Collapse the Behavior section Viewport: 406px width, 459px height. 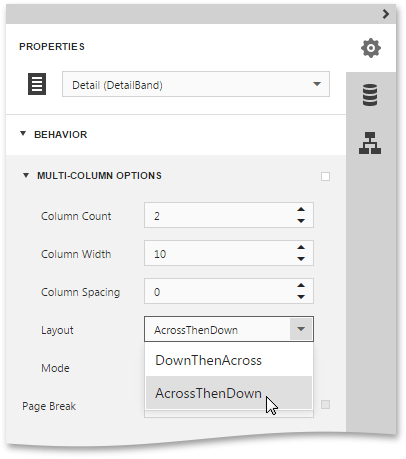[23, 134]
